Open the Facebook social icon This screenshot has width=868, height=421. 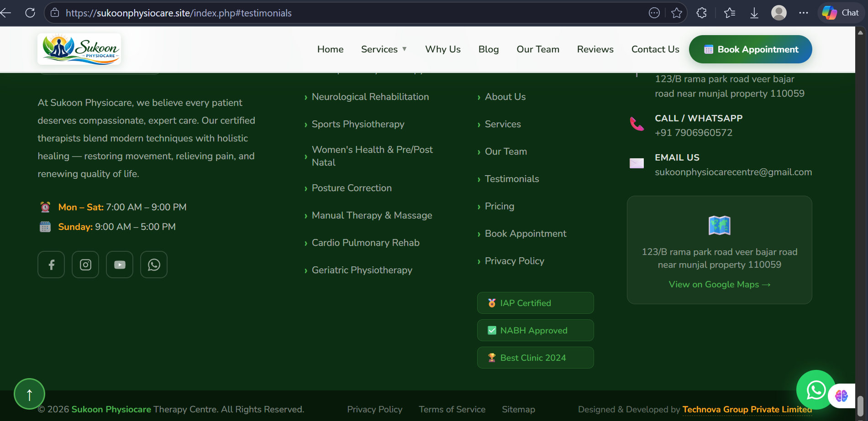click(51, 265)
